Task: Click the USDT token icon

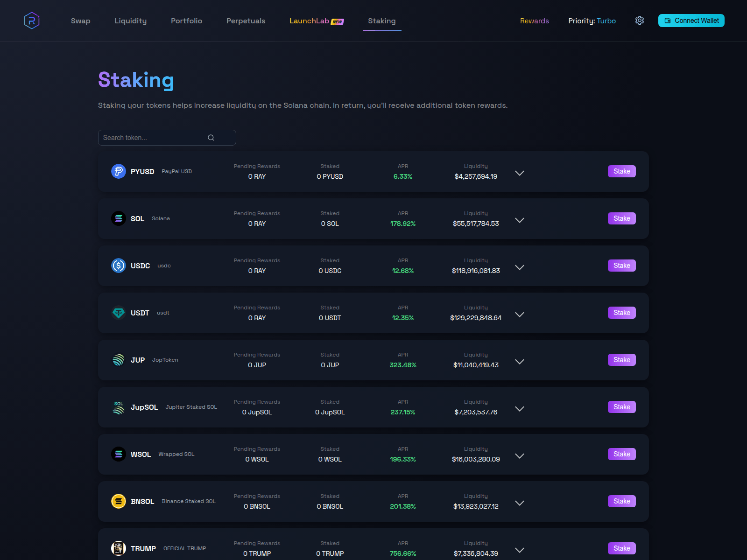Action: tap(119, 313)
